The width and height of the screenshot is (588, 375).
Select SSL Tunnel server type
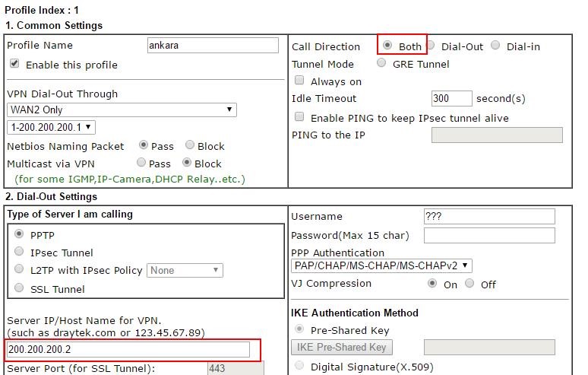[19, 288]
